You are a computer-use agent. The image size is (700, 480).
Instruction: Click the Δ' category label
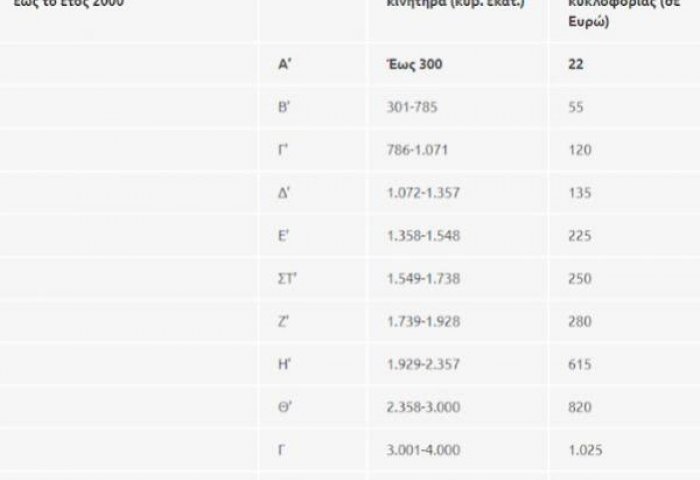coord(284,193)
